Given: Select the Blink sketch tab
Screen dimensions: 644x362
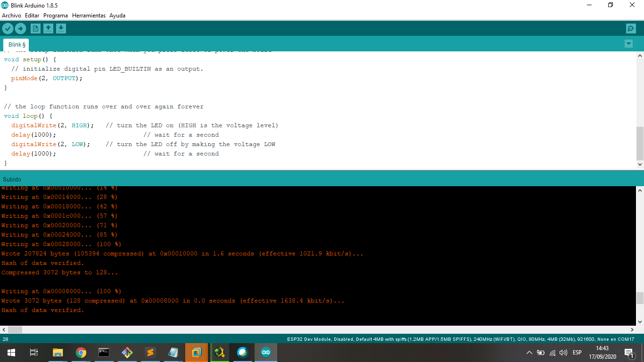Looking at the screenshot, I should click(x=17, y=44).
